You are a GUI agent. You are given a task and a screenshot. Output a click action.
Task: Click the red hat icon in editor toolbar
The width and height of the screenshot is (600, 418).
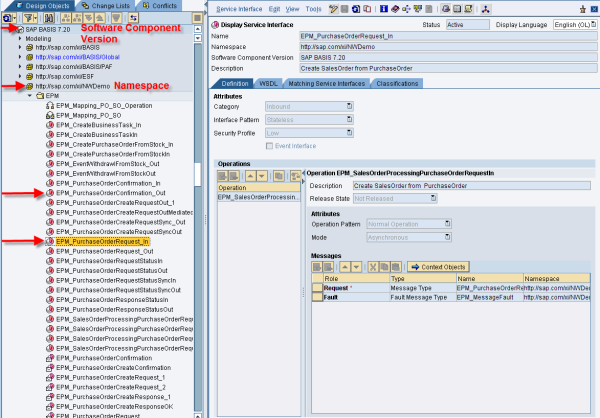446,9
